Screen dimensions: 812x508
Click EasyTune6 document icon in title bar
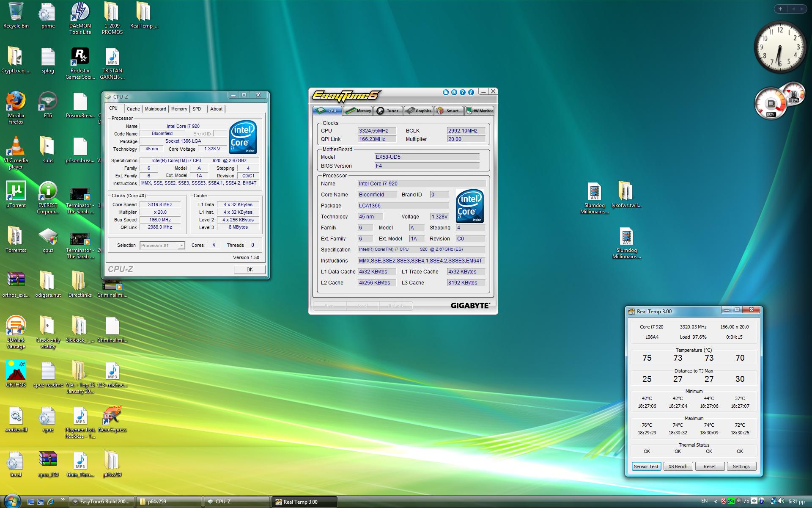[x=445, y=92]
